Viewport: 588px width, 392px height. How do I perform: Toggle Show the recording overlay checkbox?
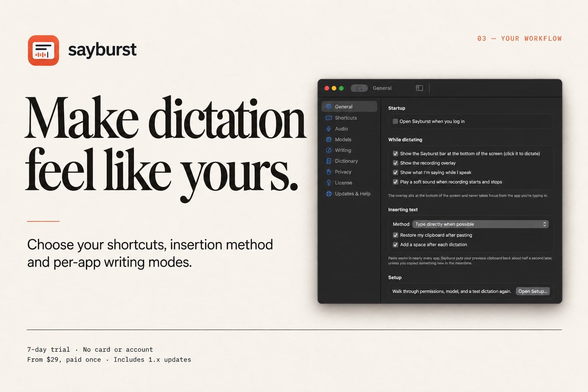(x=395, y=163)
